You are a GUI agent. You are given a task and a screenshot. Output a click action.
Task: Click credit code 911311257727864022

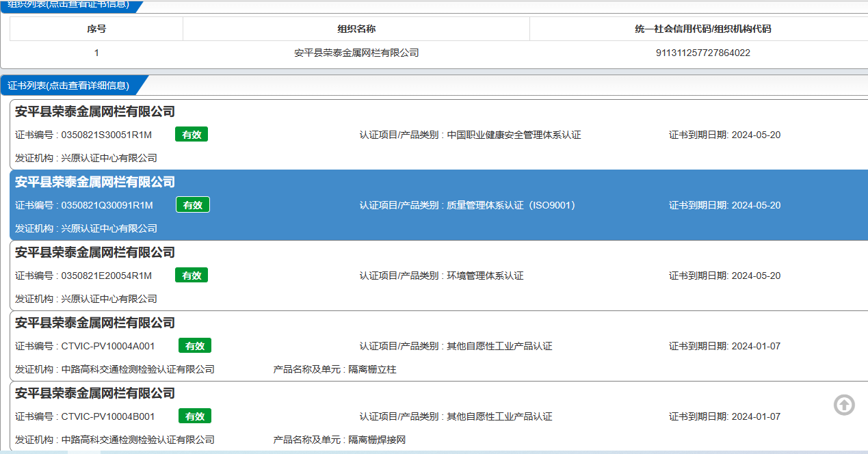[x=702, y=53]
